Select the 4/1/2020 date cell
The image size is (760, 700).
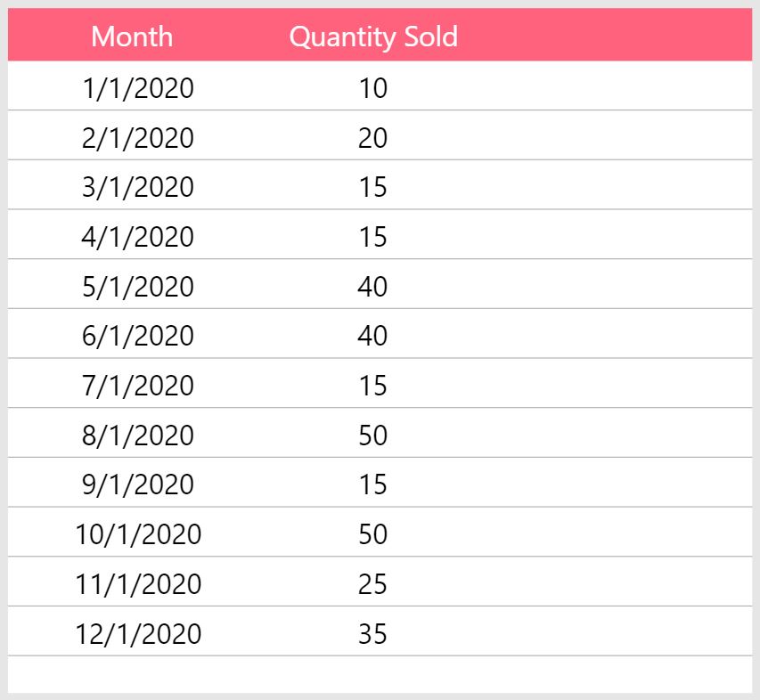pos(138,237)
